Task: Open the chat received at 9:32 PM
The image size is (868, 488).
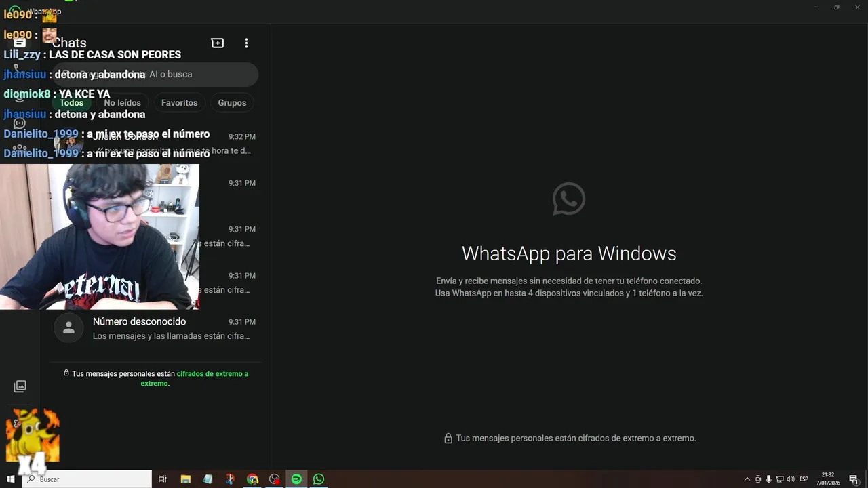Action: click(155, 142)
